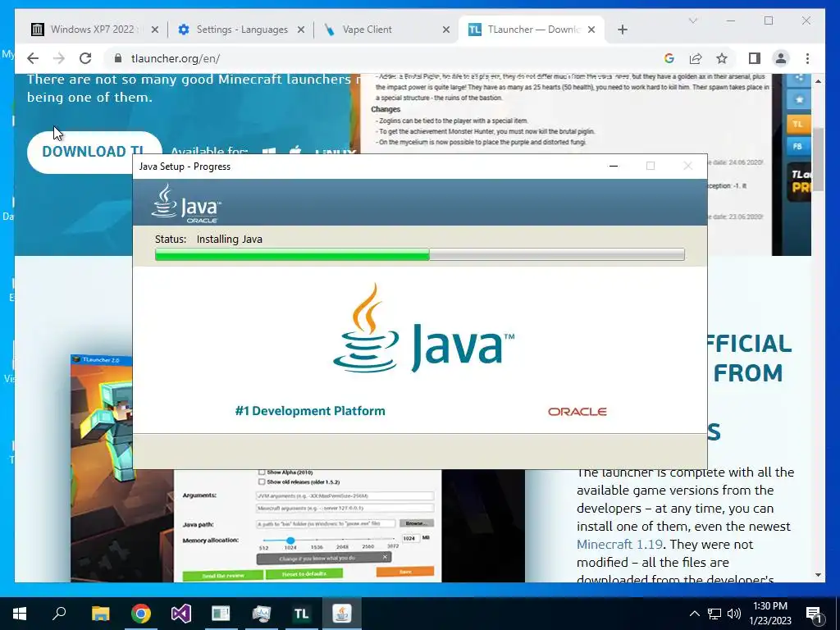Share this page via share icon
Image resolution: width=840 pixels, height=630 pixels.
(x=696, y=58)
